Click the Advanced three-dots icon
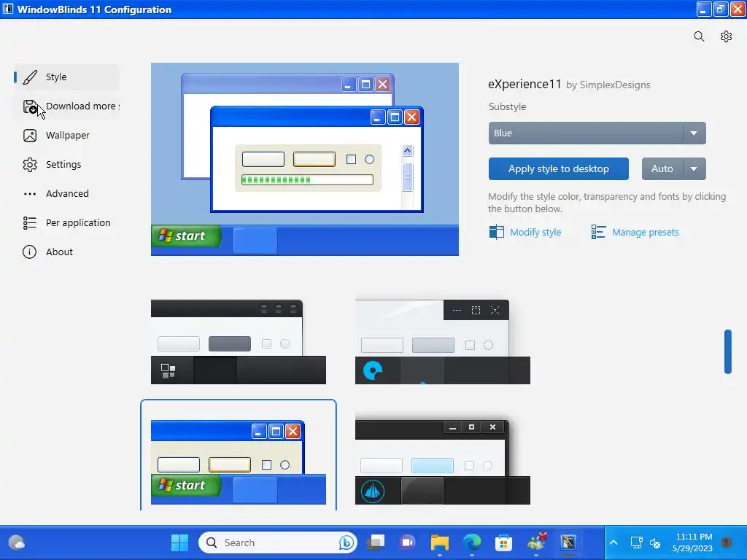This screenshot has width=747, height=560. 29,194
